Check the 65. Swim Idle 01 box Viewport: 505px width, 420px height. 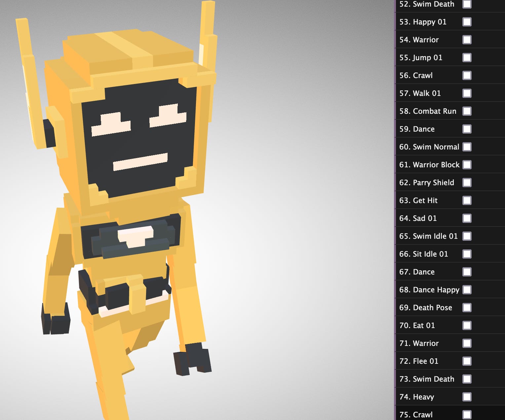467,236
